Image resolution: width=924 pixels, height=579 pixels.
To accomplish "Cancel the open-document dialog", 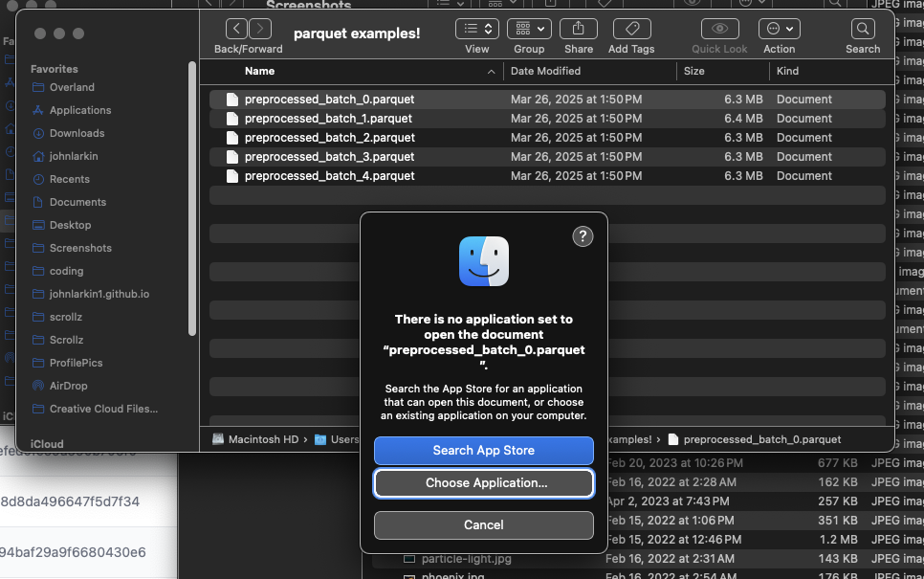I will click(x=483, y=524).
